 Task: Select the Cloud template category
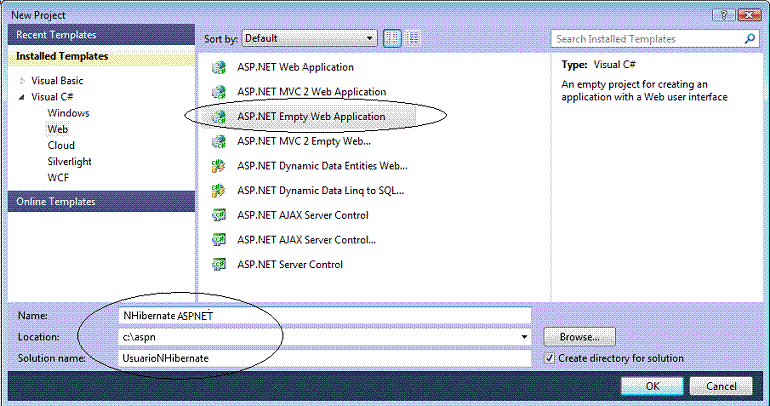tap(61, 146)
